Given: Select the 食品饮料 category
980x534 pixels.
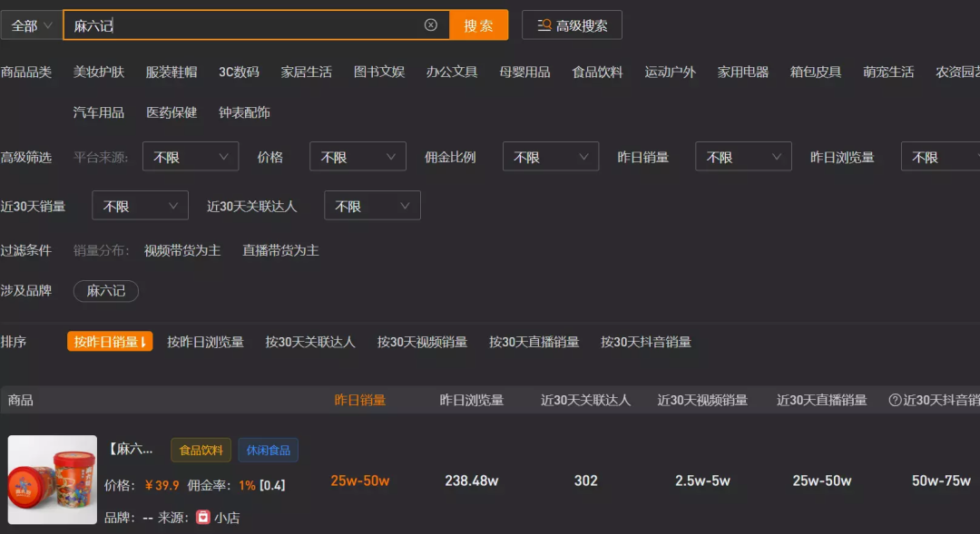Looking at the screenshot, I should point(597,72).
